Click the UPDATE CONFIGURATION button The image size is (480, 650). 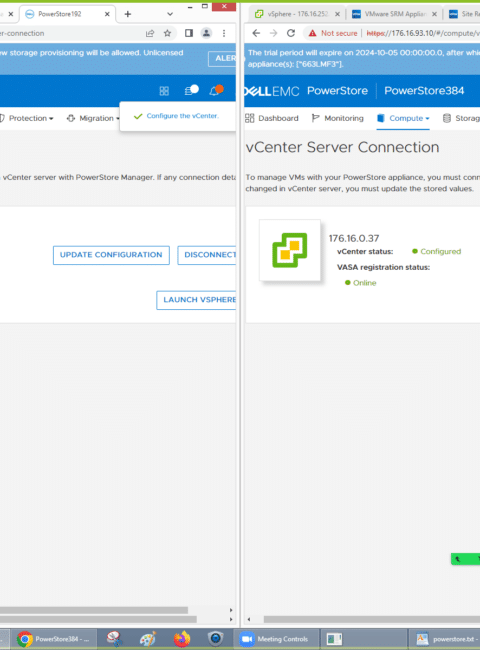click(111, 255)
